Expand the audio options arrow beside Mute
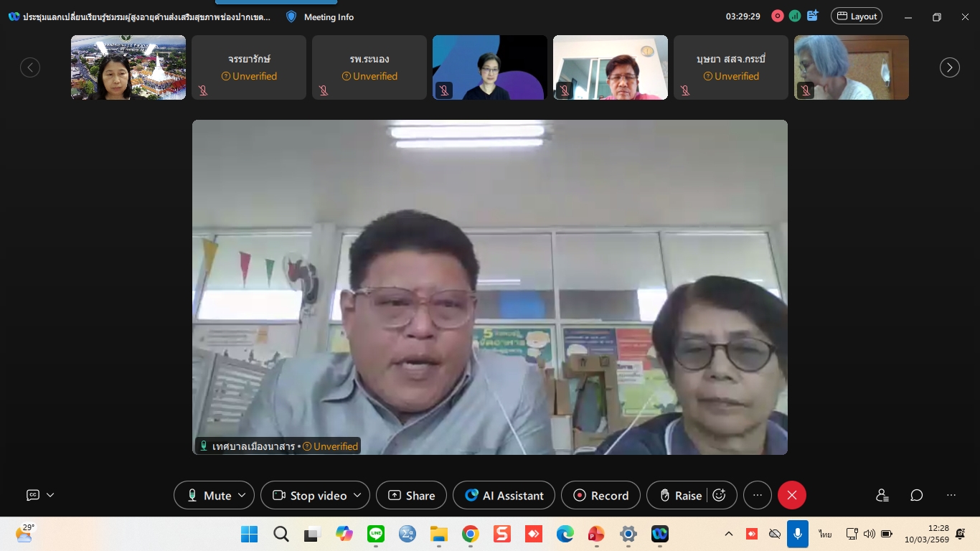 click(x=242, y=495)
